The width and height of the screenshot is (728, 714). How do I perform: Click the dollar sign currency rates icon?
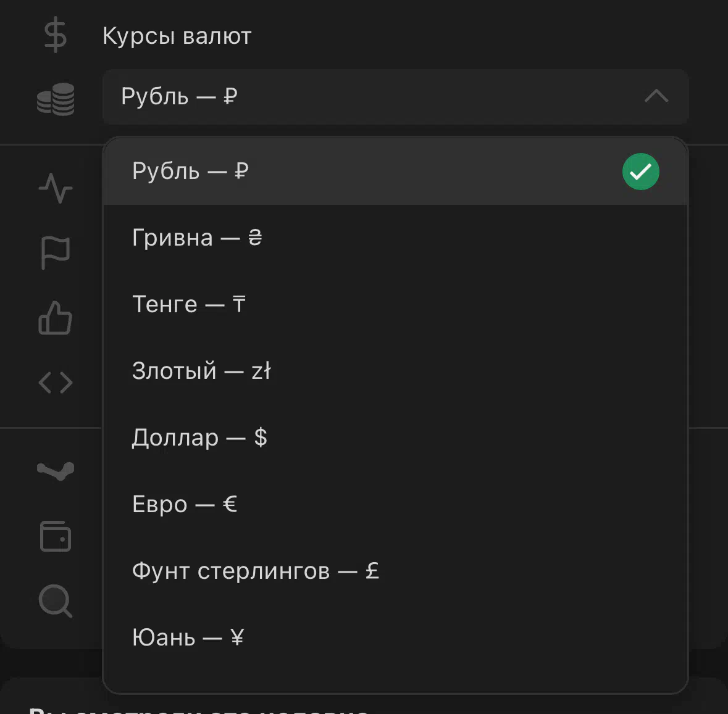coord(55,35)
